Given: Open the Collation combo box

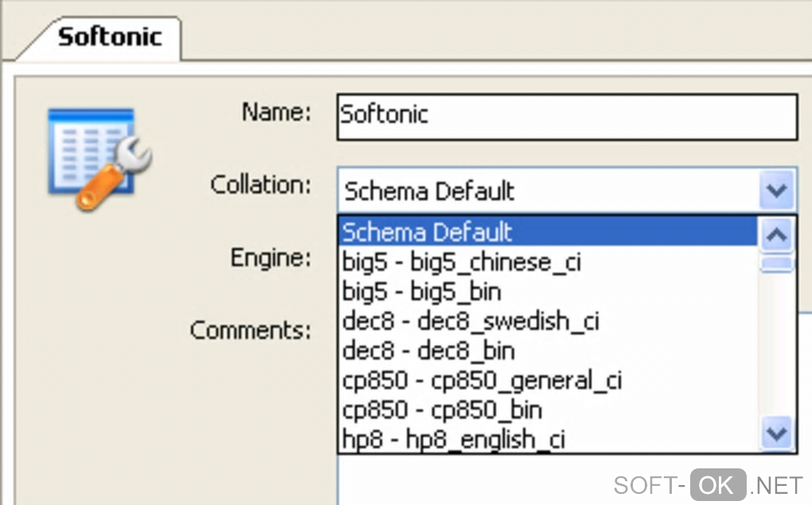Looking at the screenshot, I should coord(549,191).
